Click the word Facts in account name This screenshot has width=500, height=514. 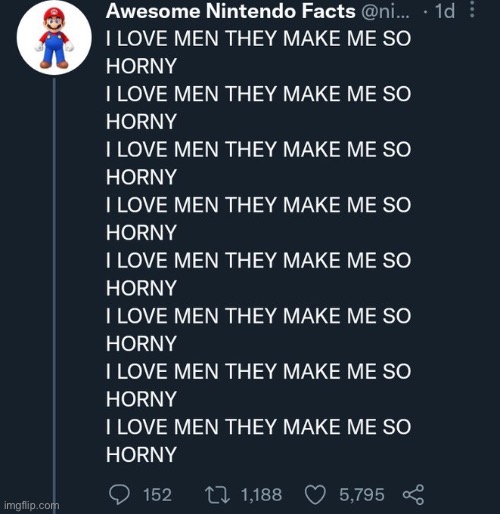(x=329, y=11)
